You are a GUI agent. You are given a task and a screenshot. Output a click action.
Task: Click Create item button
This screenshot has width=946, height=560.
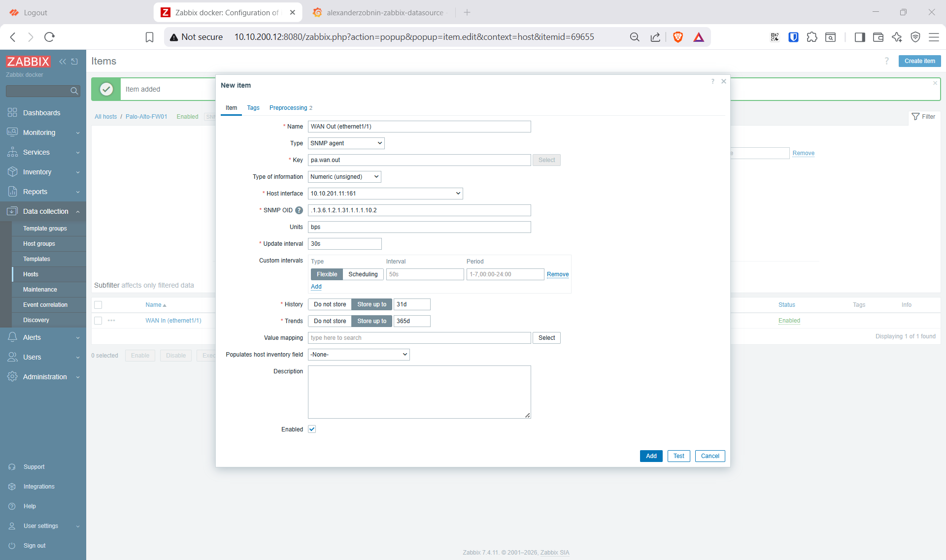tap(919, 61)
